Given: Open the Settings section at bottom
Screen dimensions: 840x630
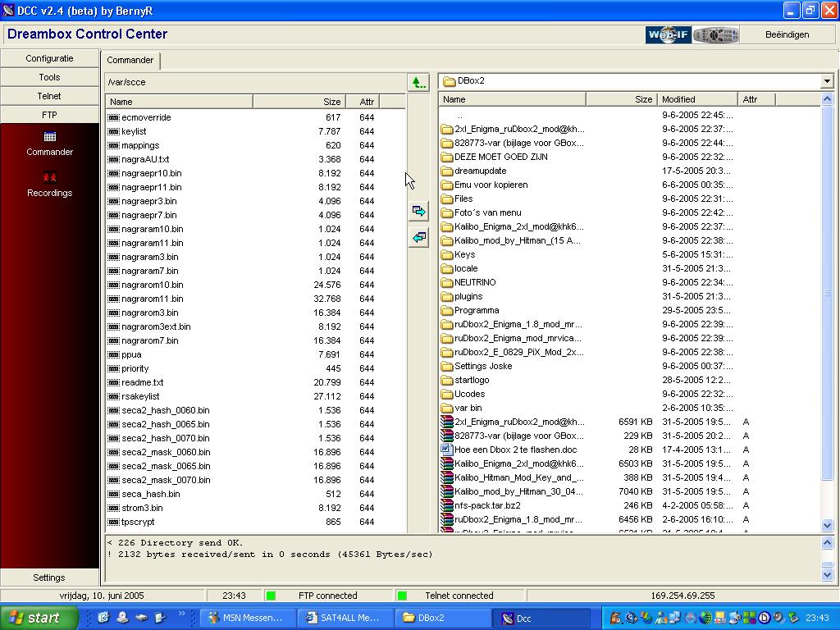Looking at the screenshot, I should coord(49,577).
